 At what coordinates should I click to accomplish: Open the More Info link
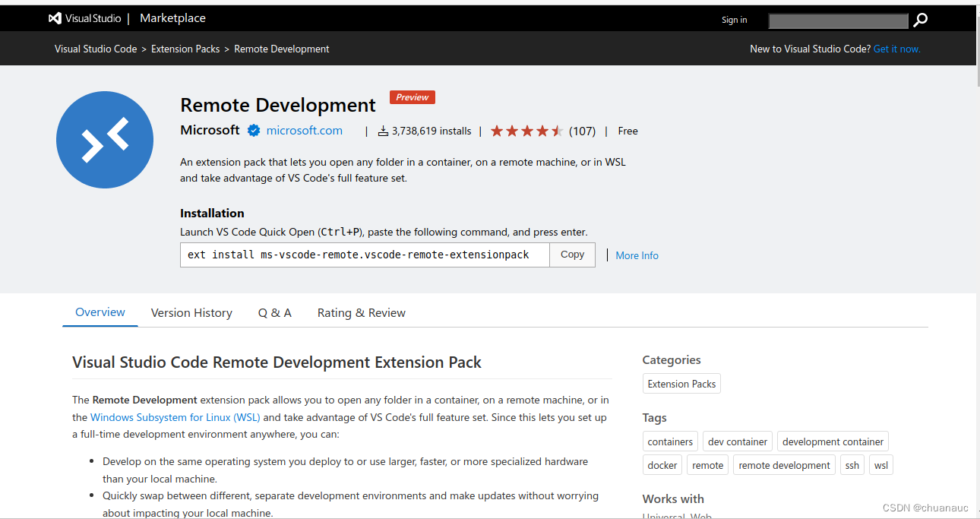click(x=637, y=255)
